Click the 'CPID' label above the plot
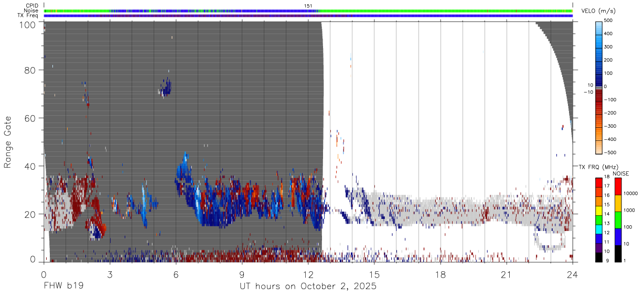Screen dimensions: 644x297 31,6
